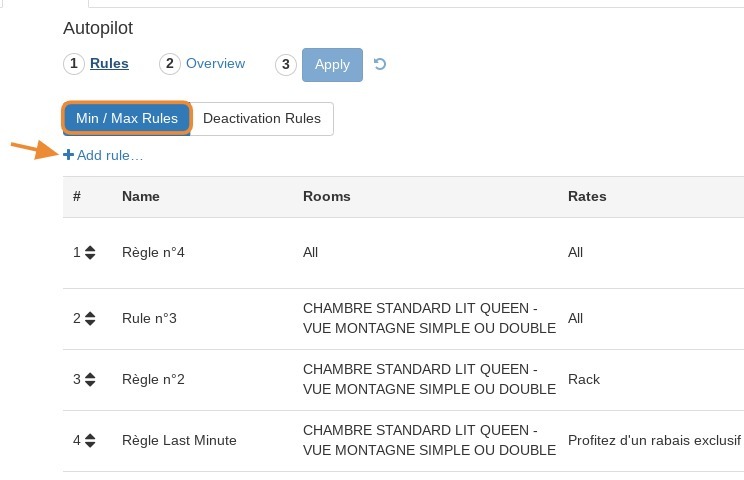Click the room description in Rule n°3 row

(429, 318)
